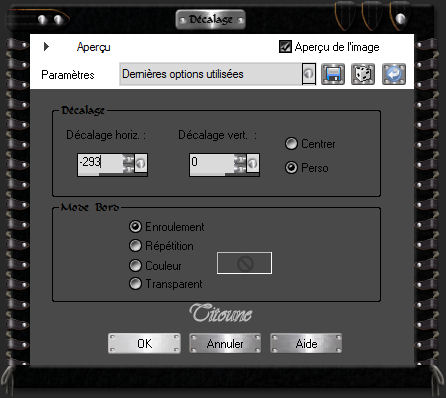
Task: Toggle the Aperçu de l'image checkbox
Action: tap(285, 47)
